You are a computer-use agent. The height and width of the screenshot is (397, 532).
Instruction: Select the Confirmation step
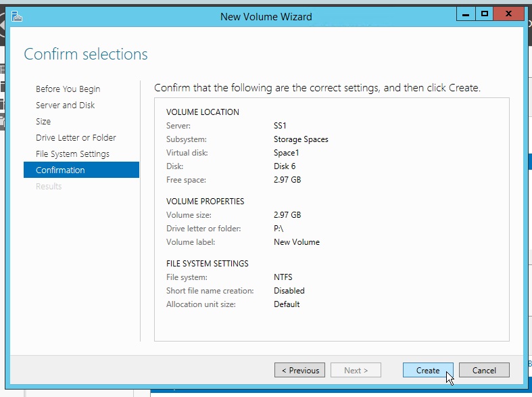(x=81, y=170)
